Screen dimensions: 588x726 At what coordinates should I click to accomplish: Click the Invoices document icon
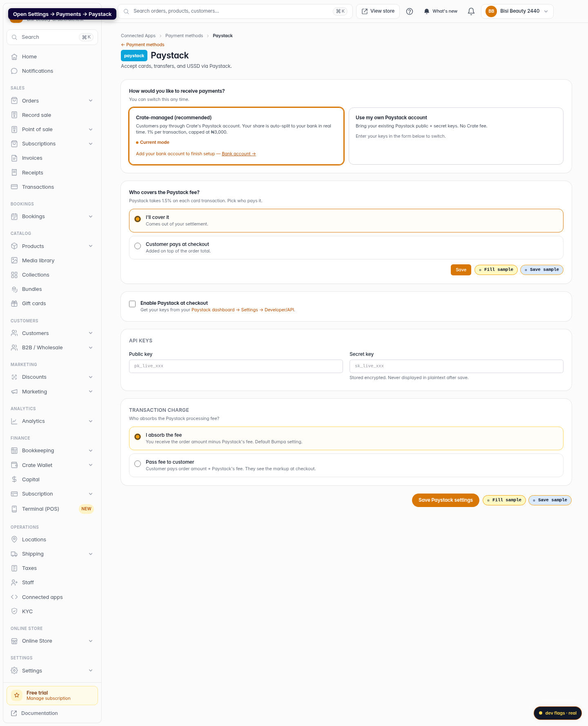click(x=14, y=158)
